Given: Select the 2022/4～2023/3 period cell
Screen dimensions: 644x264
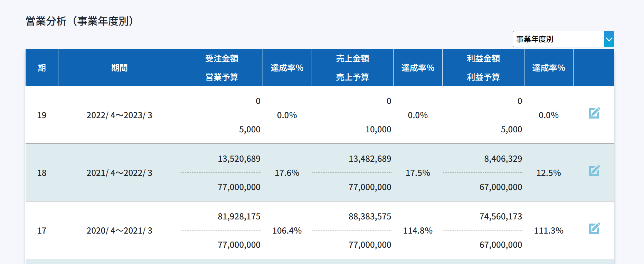Looking at the screenshot, I should [119, 115].
